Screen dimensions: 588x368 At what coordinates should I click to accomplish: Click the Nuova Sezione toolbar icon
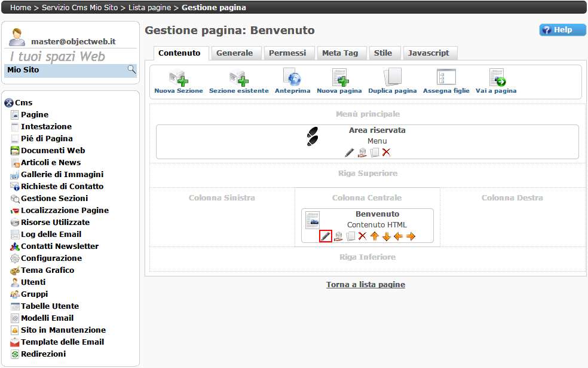coord(178,78)
